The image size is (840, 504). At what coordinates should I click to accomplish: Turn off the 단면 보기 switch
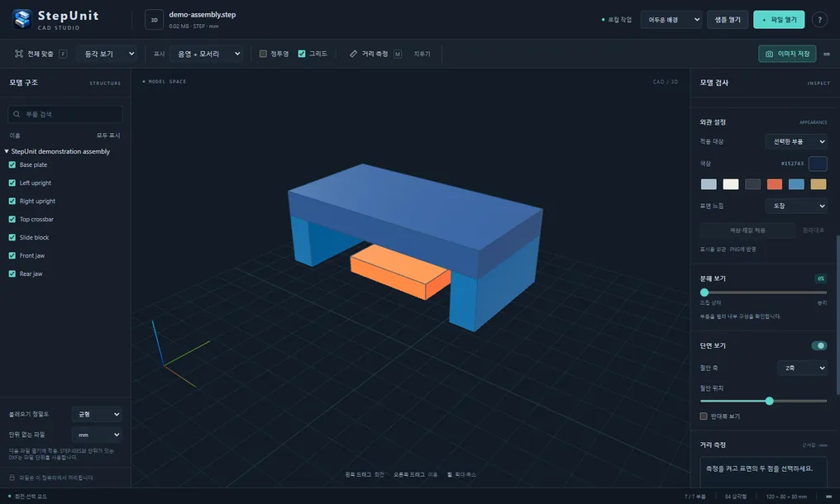(x=819, y=345)
